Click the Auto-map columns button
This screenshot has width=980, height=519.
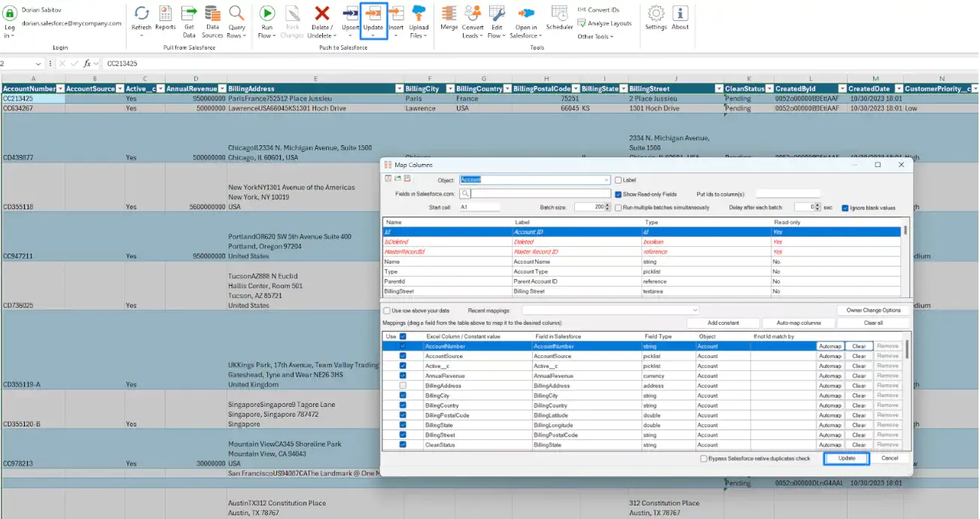click(798, 323)
